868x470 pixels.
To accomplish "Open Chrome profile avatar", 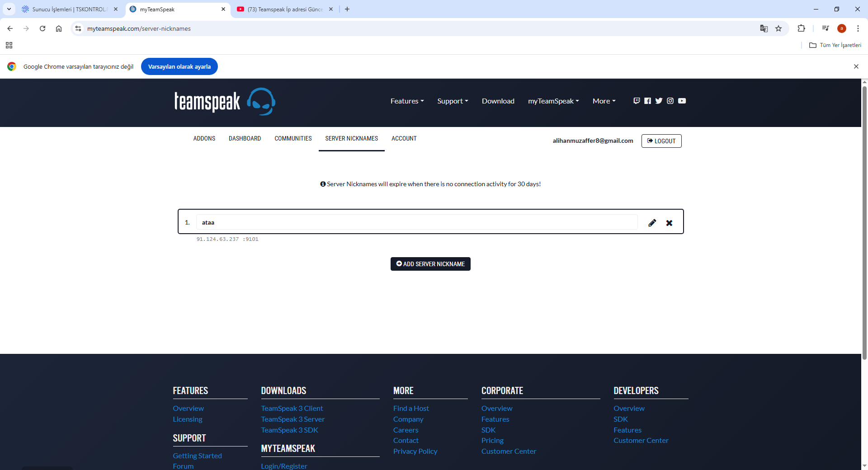I will click(x=842, y=28).
